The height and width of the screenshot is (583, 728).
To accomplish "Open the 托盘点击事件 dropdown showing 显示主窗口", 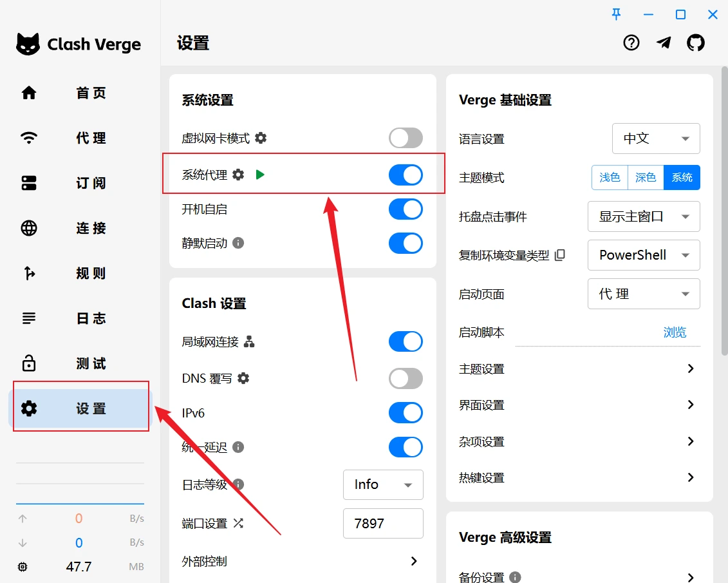I will click(644, 216).
